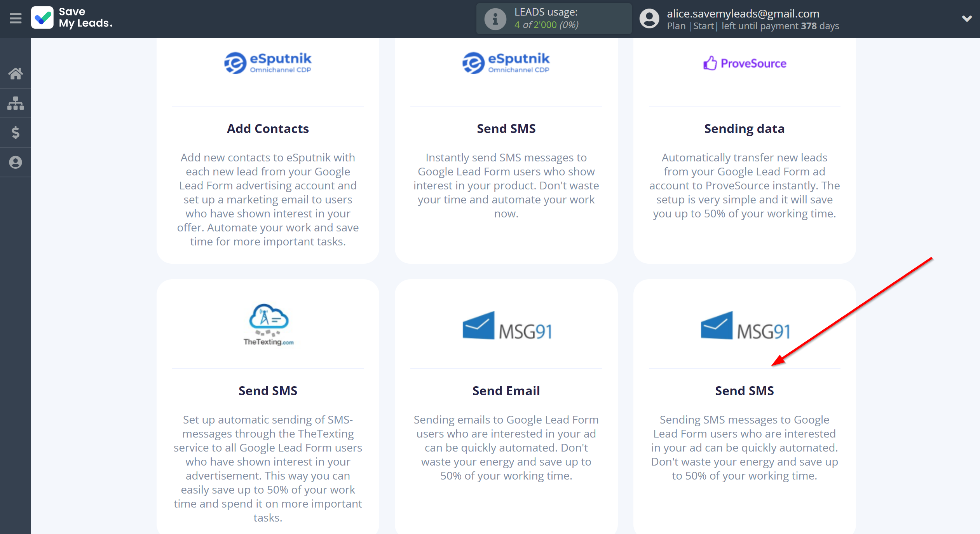Expand the account dropdown chevron
Image resolution: width=980 pixels, height=534 pixels.
(x=967, y=18)
